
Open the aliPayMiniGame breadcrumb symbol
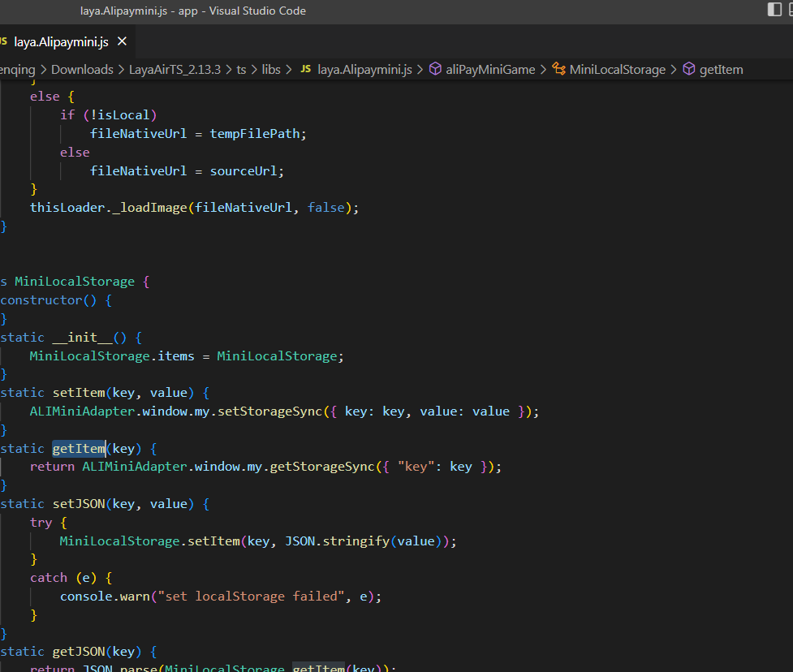click(x=490, y=69)
